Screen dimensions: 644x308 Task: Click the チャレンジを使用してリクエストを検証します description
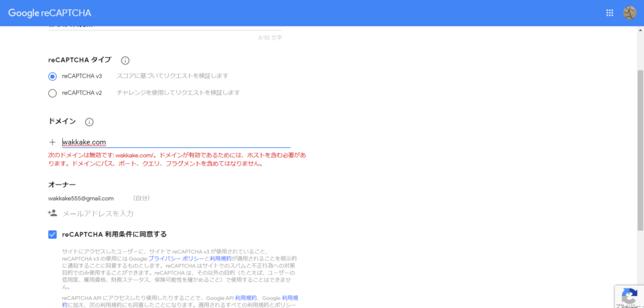178,93
